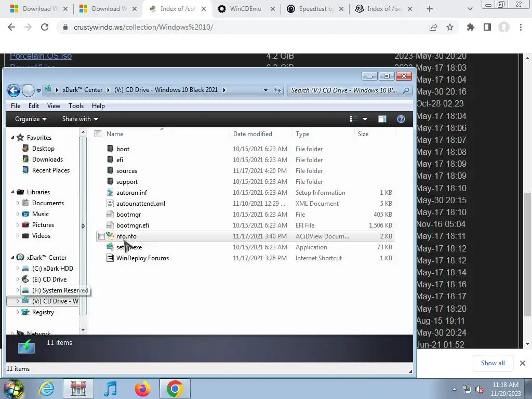Launch Internet Explorer from the taskbar

(x=46, y=389)
